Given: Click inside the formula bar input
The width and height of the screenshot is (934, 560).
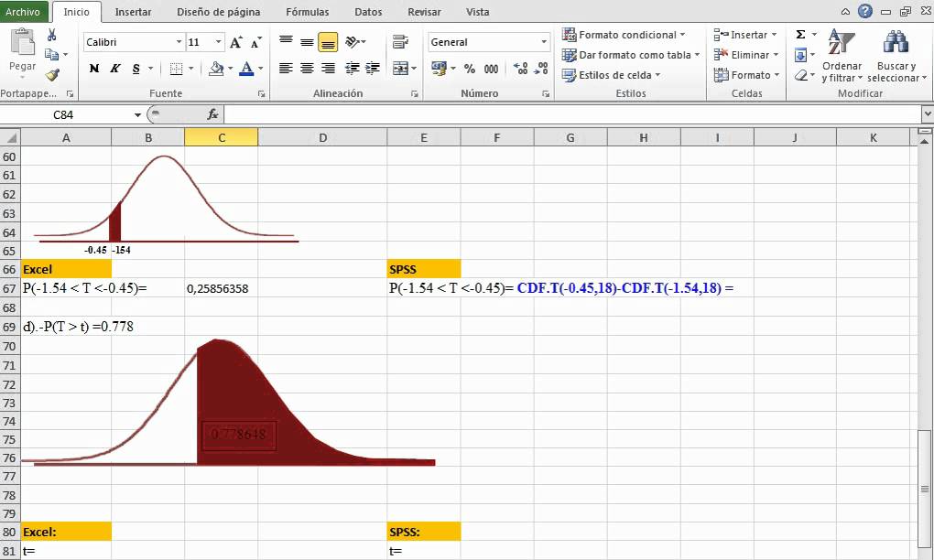Looking at the screenshot, I should click(571, 114).
